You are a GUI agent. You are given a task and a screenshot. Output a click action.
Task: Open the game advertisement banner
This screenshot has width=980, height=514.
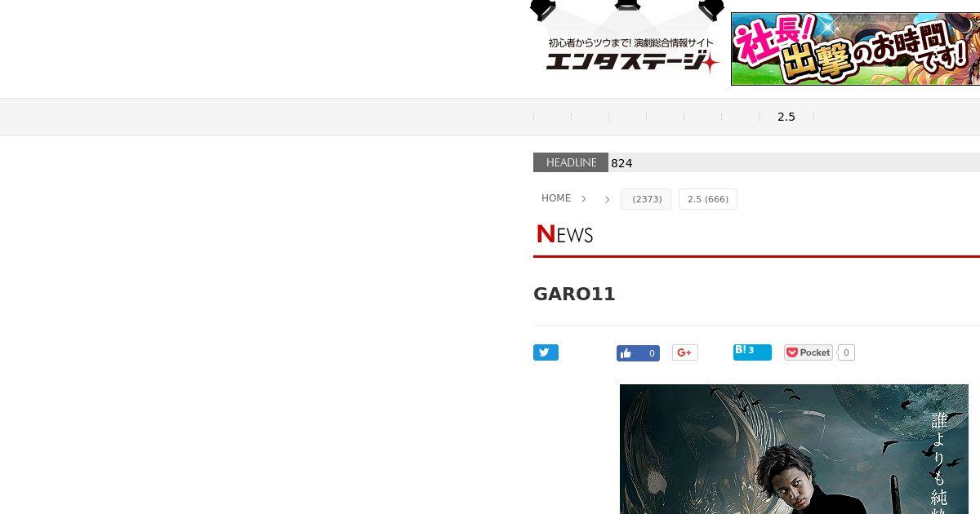(855, 49)
